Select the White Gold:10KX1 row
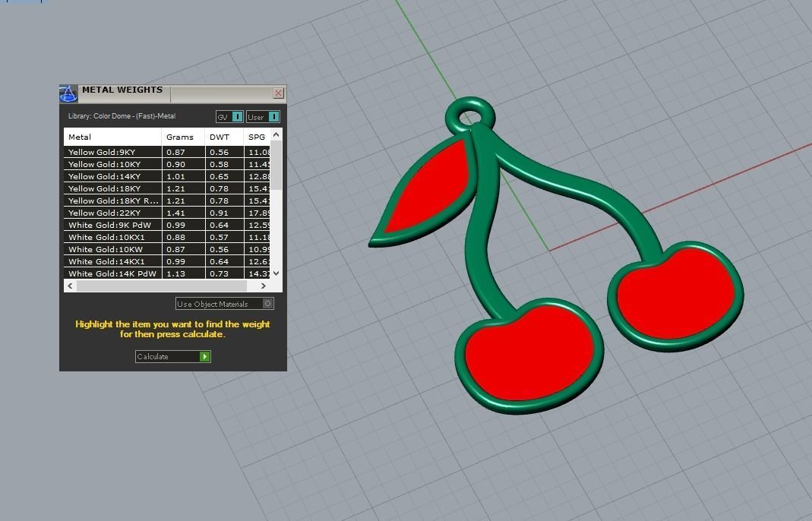The width and height of the screenshot is (812, 521). 167,237
